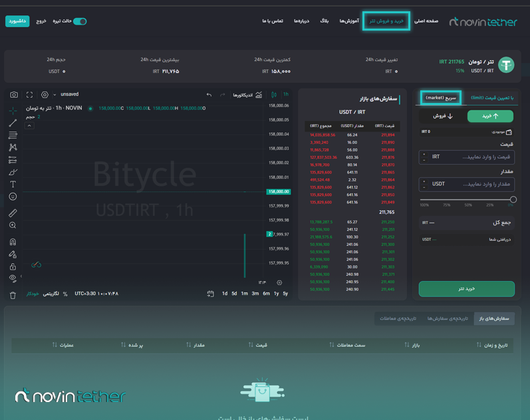The width and height of the screenshot is (530, 420).
Task: Toggle lock all drawing tools
Action: tap(13, 266)
